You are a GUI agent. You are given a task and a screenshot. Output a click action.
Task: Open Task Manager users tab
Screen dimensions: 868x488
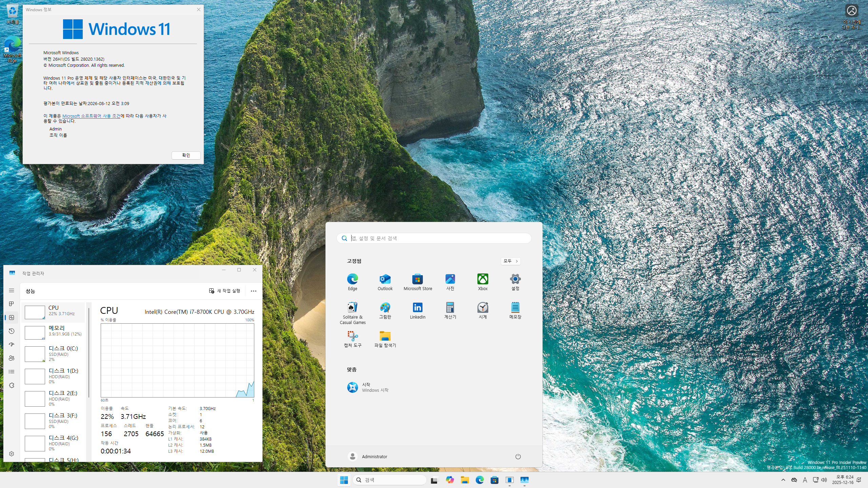(x=12, y=358)
